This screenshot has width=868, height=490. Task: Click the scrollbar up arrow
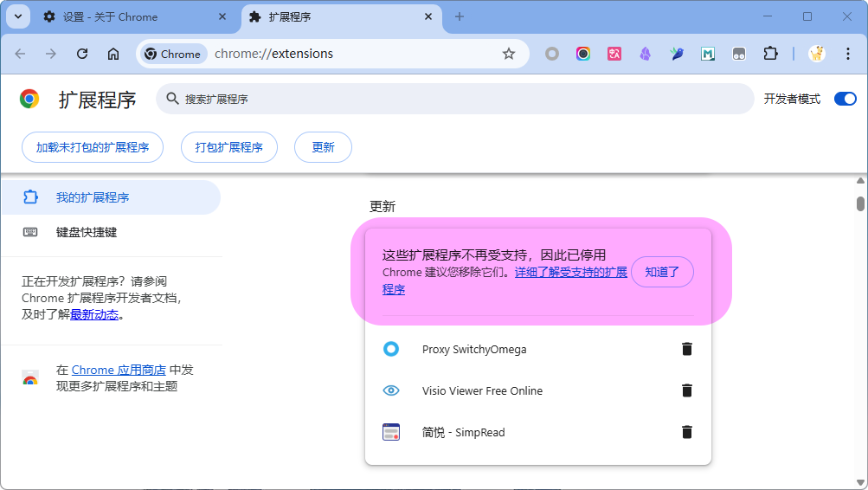(x=860, y=180)
